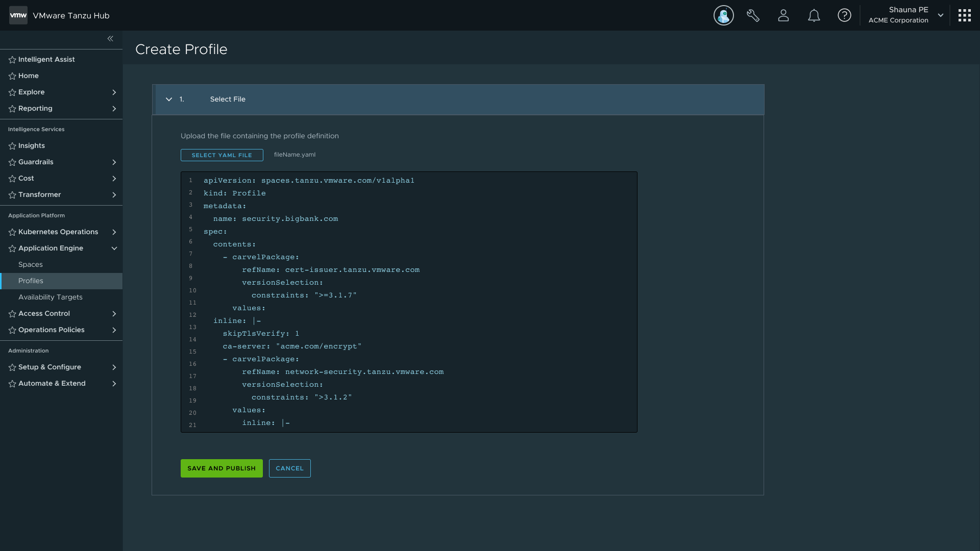Click the skipTlsVerify line

click(x=261, y=334)
